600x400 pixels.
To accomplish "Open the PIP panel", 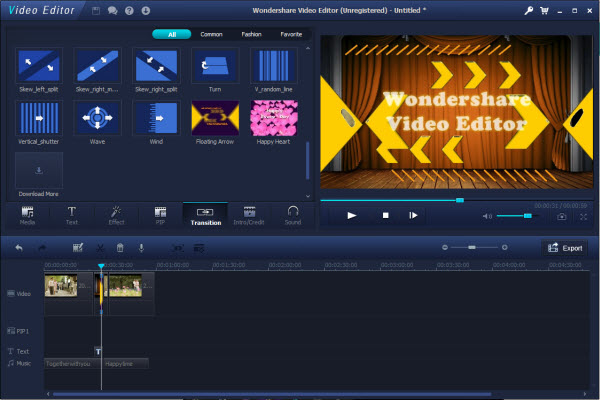I will pos(160,216).
